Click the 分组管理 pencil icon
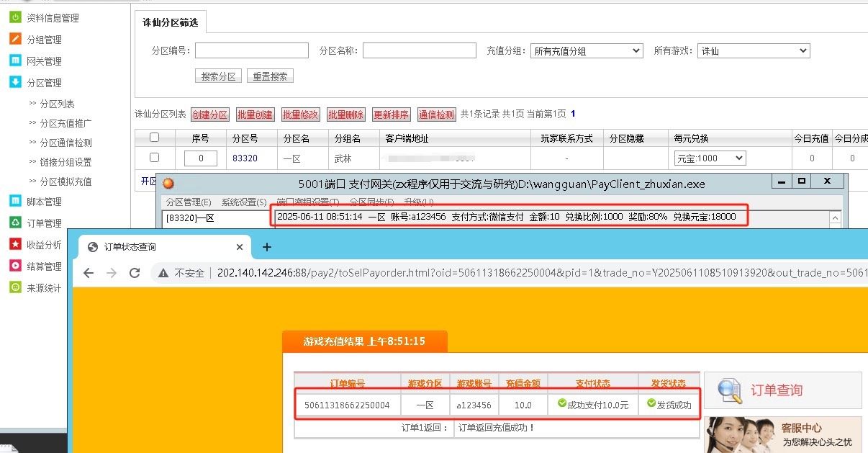 [15, 39]
